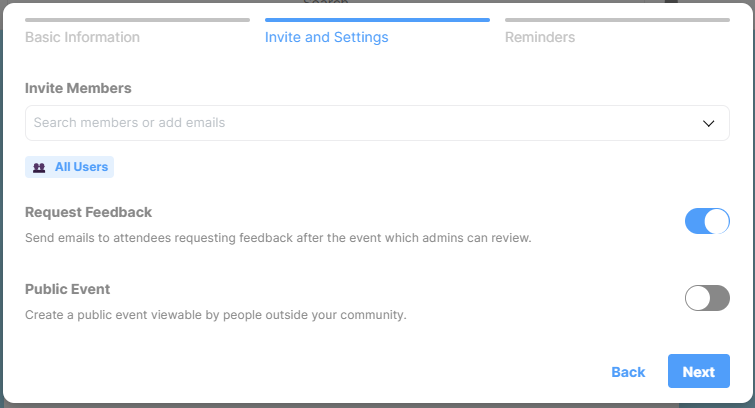Image resolution: width=755 pixels, height=408 pixels.
Task: Click the public event description text
Action: (x=216, y=315)
